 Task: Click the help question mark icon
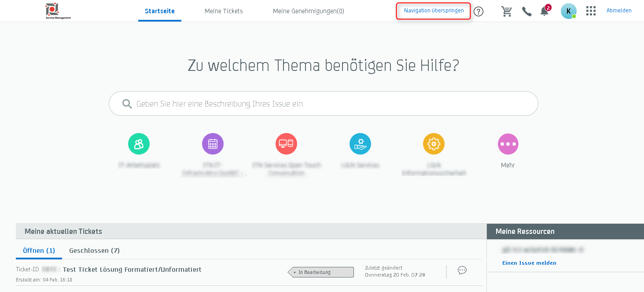click(x=478, y=11)
